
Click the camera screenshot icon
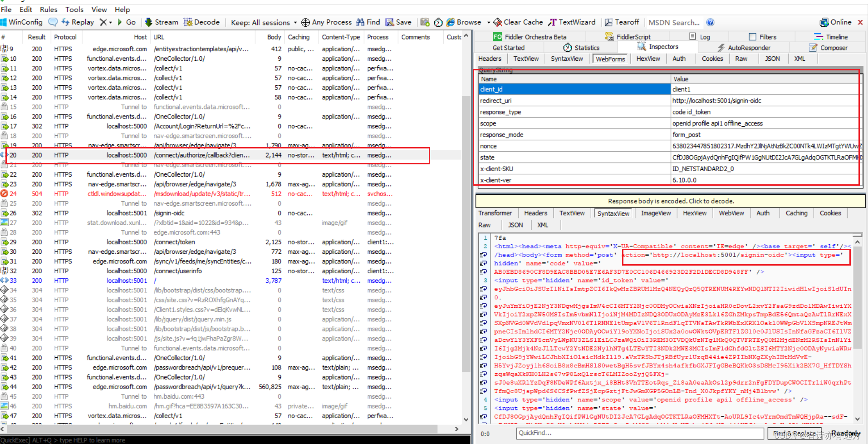(x=425, y=22)
